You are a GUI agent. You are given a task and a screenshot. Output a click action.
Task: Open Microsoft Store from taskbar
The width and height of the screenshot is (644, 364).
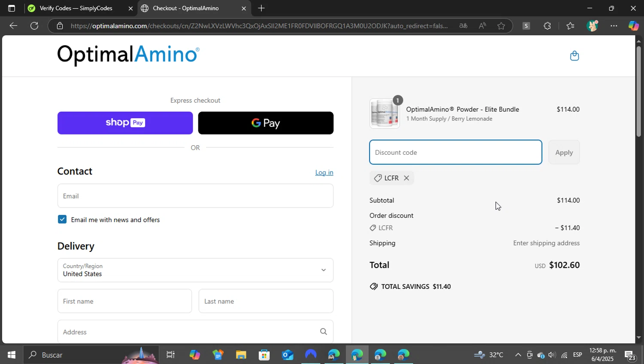pos(264,355)
